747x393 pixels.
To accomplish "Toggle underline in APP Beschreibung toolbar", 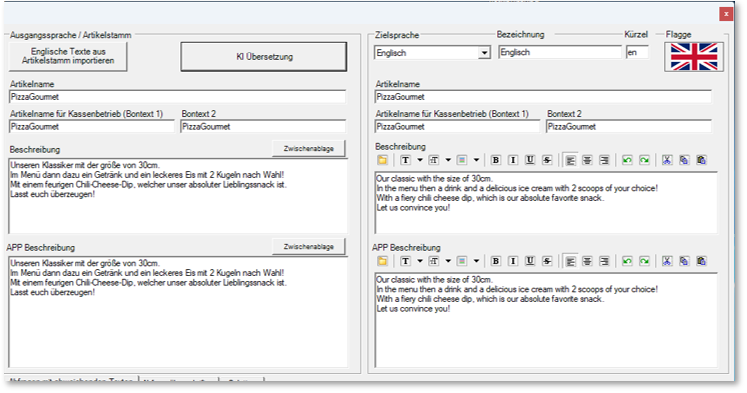I will tap(530, 261).
